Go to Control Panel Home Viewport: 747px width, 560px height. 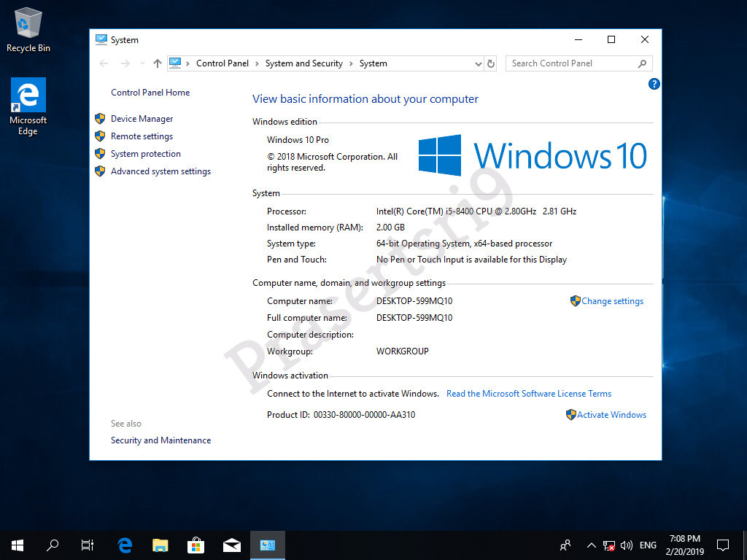click(150, 93)
